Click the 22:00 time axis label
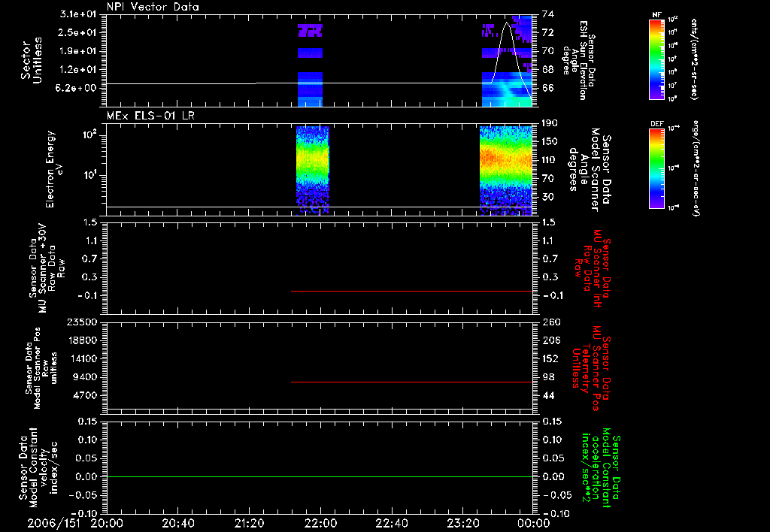The height and width of the screenshot is (532, 770). (x=320, y=523)
